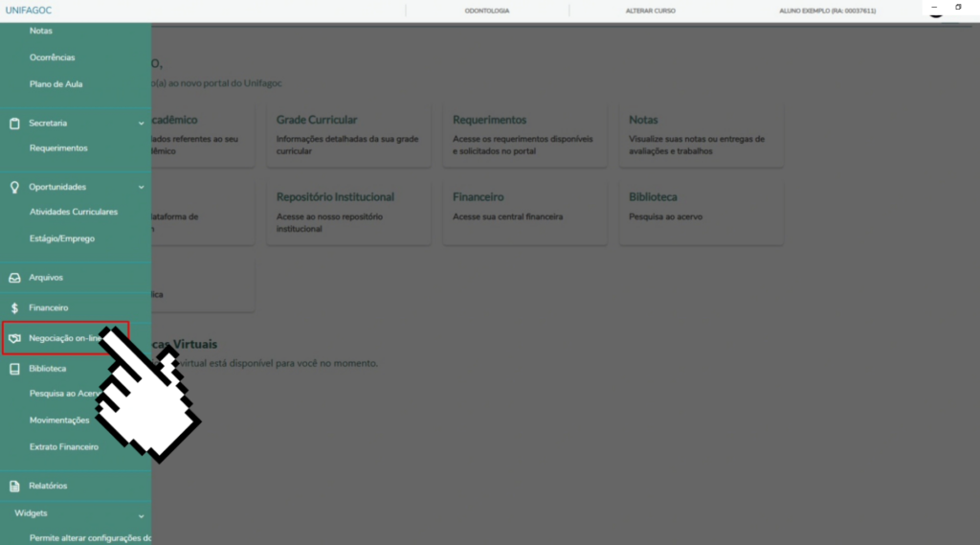Screen dimensions: 980x545
Task: Click the Biblioteca book icon
Action: click(14, 369)
